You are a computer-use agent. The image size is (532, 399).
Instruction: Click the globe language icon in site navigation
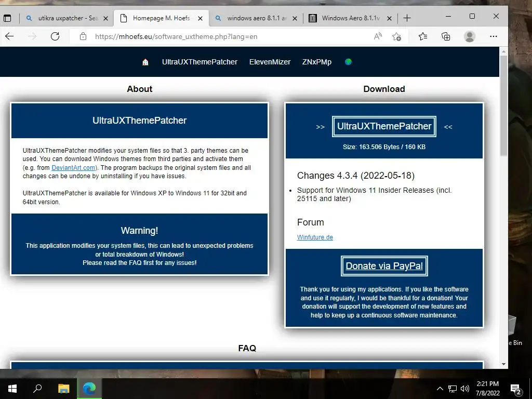coord(348,62)
